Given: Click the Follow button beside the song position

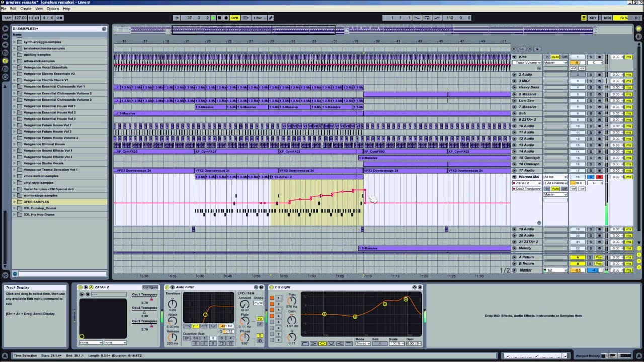Looking at the screenshot, I should [x=177, y=18].
